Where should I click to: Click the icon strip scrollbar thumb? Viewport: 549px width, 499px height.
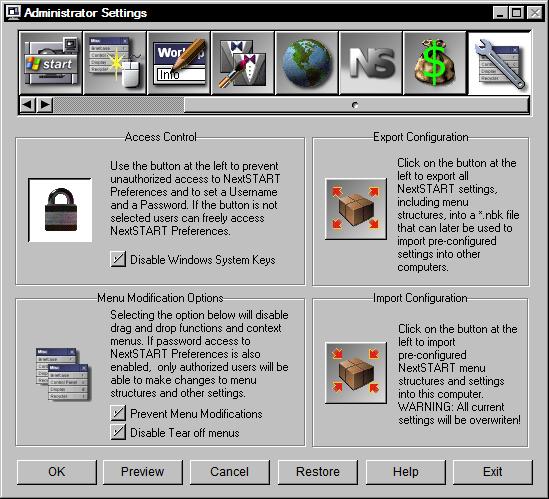[x=356, y=105]
